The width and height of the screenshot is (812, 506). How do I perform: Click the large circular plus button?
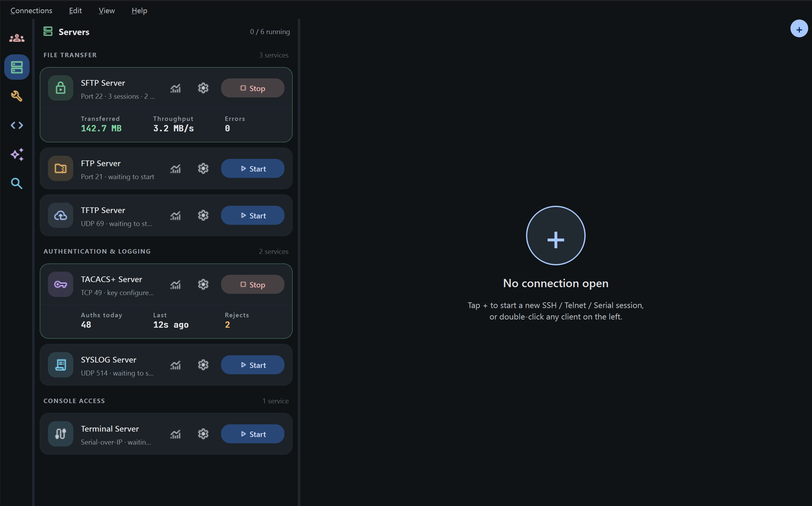point(555,235)
